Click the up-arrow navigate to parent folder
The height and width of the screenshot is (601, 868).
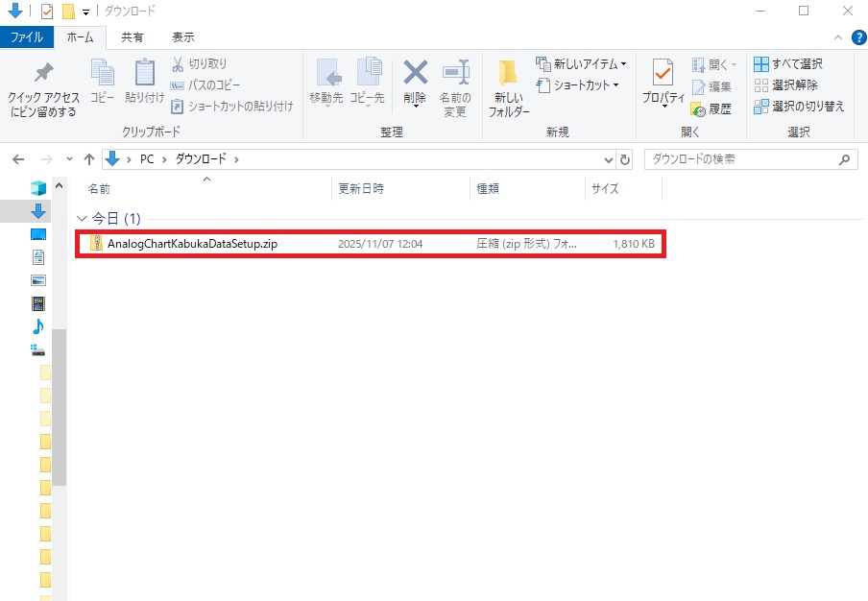89,159
